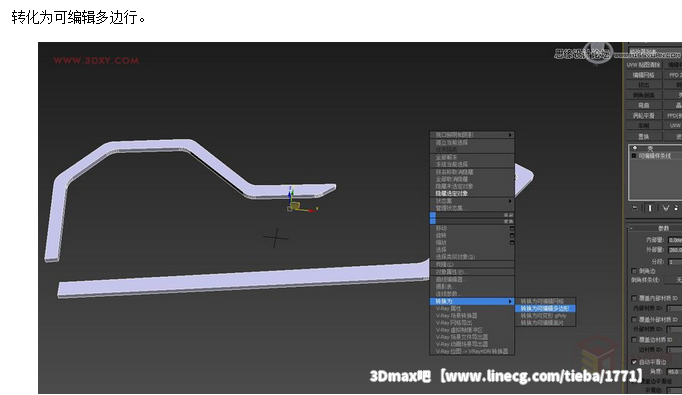Click the pin stack icon below modifier list
The width and height of the screenshot is (682, 395).
click(635, 208)
